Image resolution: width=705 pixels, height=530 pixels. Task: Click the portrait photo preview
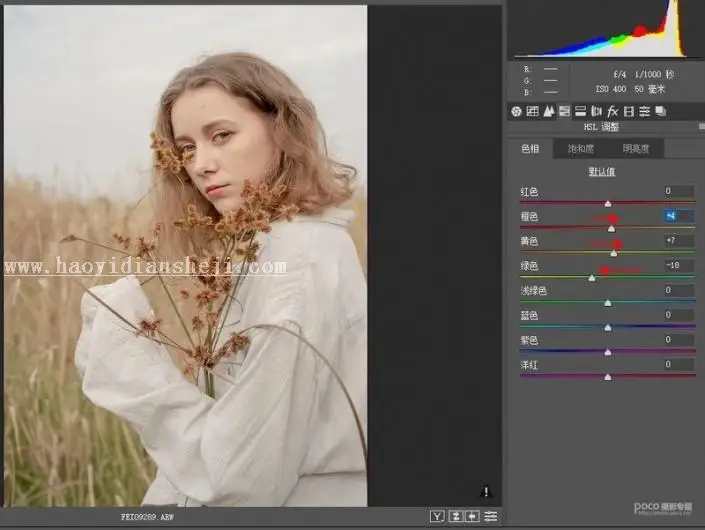tap(186, 255)
